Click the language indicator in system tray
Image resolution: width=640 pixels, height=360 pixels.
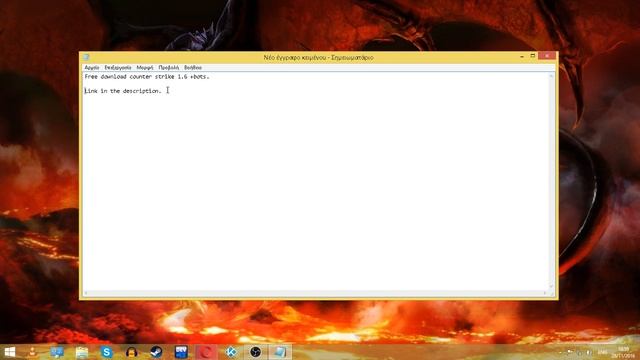602,352
